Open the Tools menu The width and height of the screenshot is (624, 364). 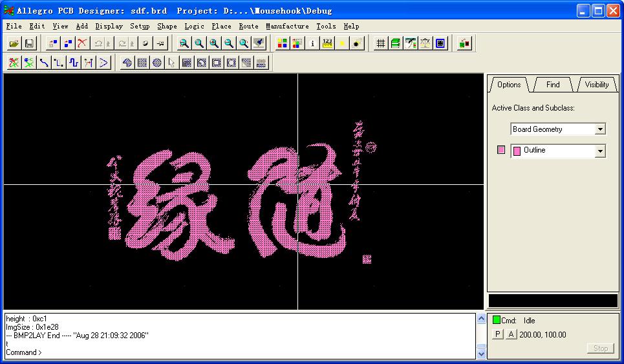coord(327,27)
